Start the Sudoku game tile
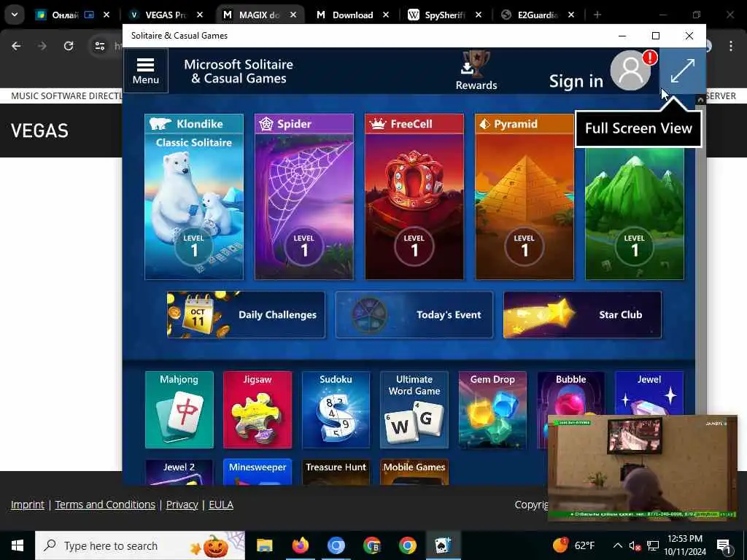The height and width of the screenshot is (560, 747). tap(336, 410)
